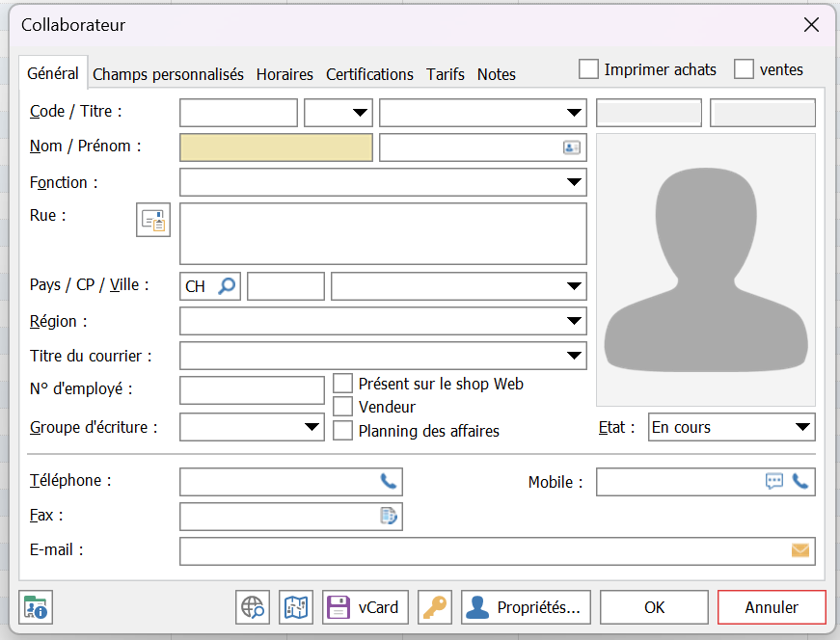Screen dimensions: 840x640
Task: Click the globe search icon button
Action: [253, 607]
